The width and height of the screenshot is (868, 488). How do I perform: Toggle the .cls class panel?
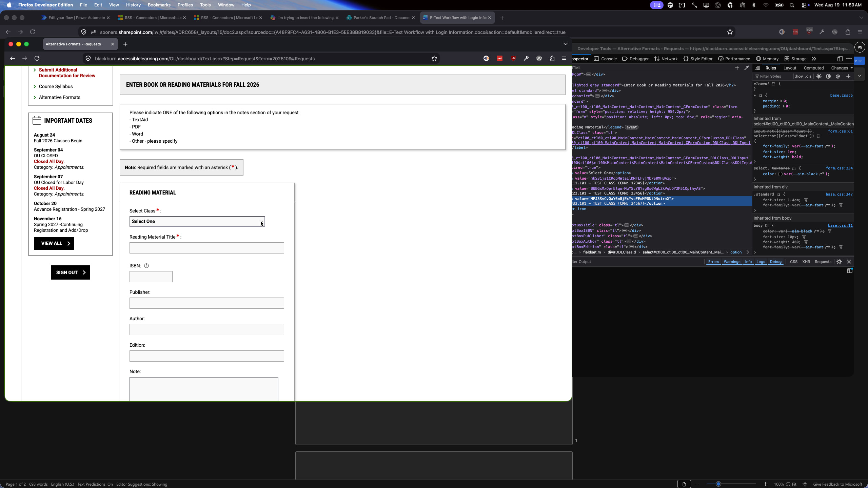[809, 76]
